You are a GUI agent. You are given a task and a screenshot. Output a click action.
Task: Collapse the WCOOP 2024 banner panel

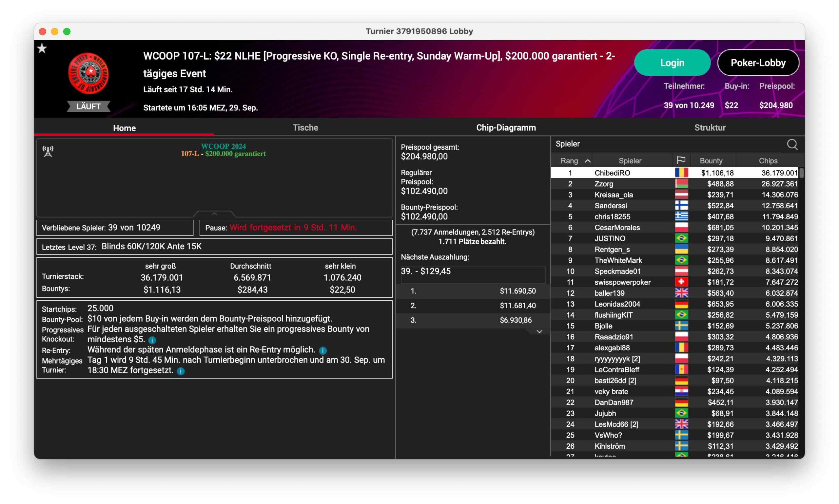pos(214,214)
